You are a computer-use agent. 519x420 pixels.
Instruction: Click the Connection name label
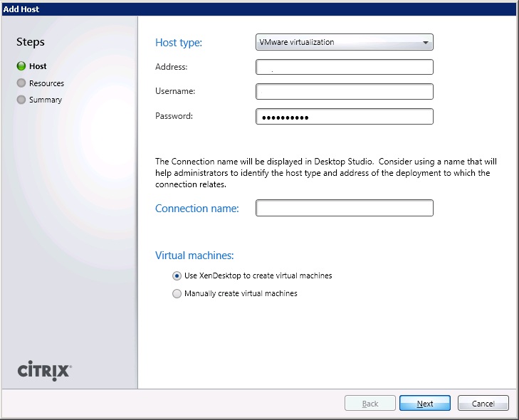click(197, 208)
